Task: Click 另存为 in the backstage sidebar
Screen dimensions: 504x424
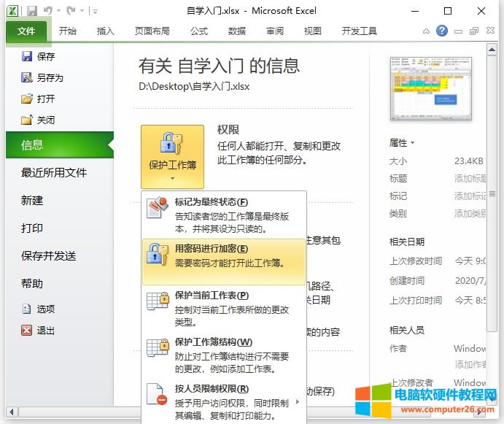Action: tap(42, 77)
